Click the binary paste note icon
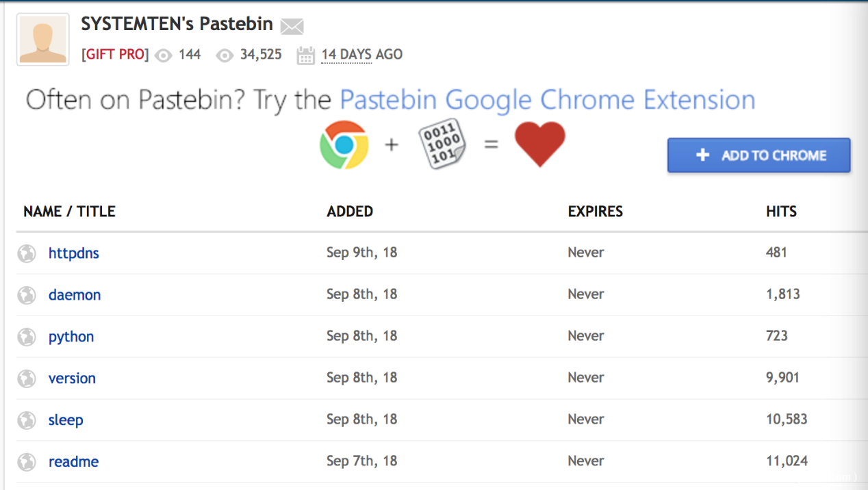868x490 pixels. (442, 144)
